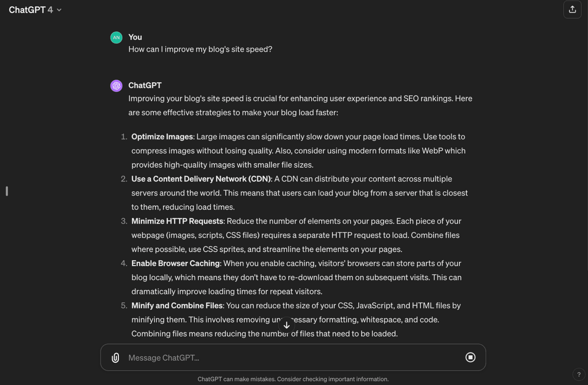
Task: Click the bolded 'Optimize Images' heading
Action: [162, 136]
